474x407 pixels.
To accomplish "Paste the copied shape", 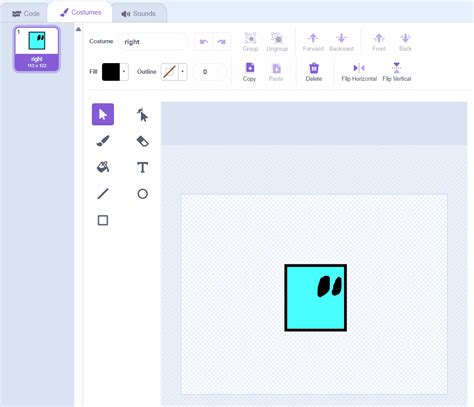I will tap(276, 72).
